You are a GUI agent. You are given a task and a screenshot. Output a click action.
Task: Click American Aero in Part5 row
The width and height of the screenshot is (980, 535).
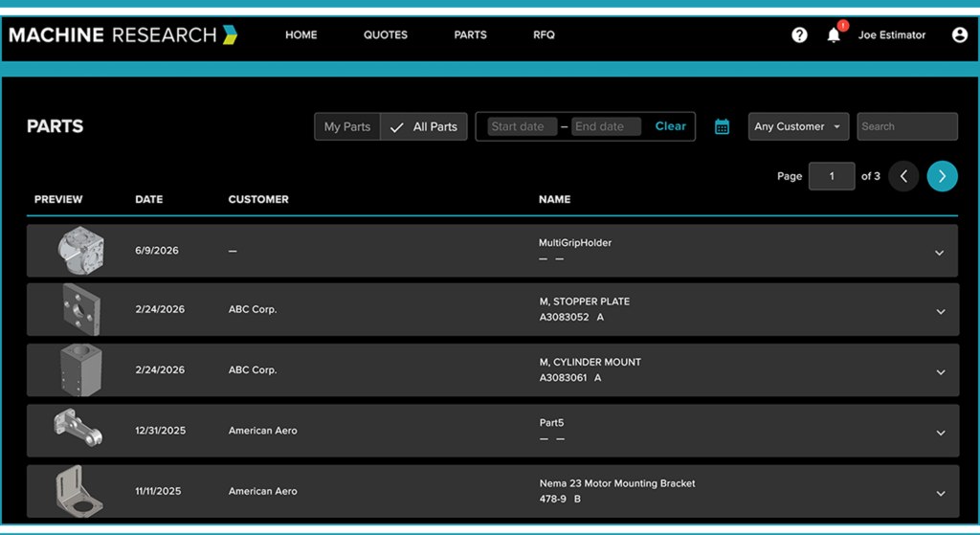pyautogui.click(x=262, y=431)
